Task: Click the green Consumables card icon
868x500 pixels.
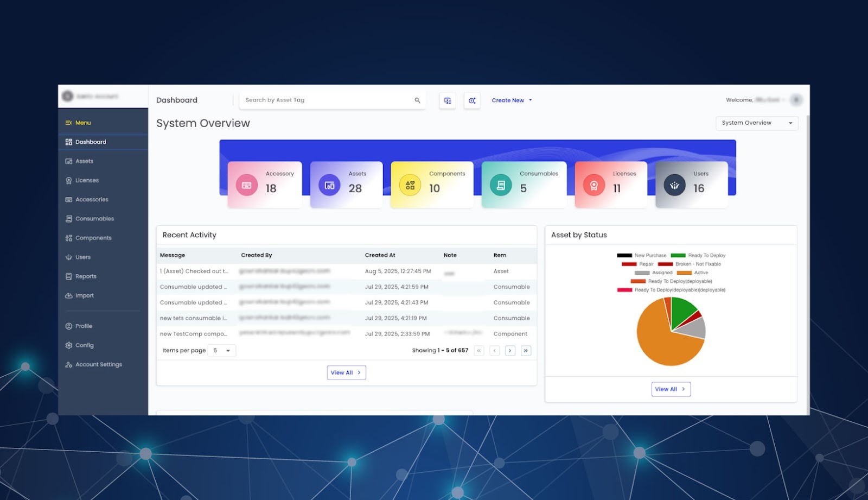Action: [501, 185]
